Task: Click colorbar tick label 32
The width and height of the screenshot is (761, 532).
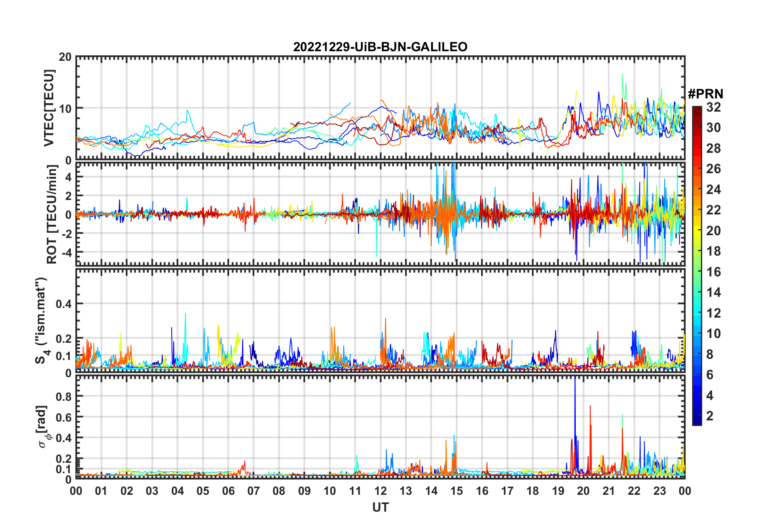Action: 713,107
